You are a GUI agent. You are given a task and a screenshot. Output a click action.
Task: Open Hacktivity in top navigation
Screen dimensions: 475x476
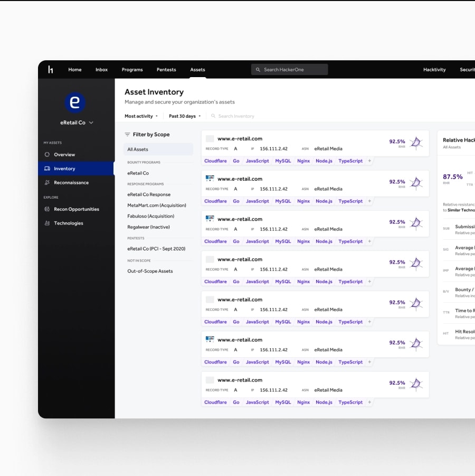point(434,70)
